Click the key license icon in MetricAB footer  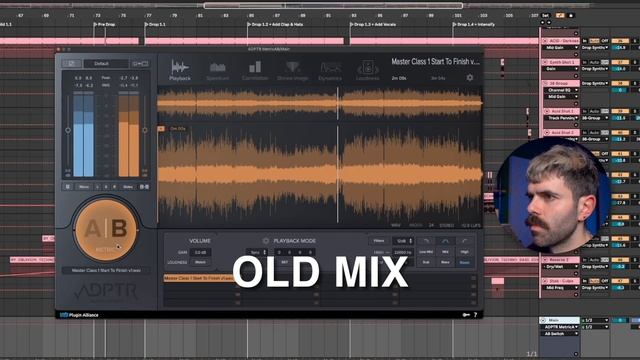point(466,315)
